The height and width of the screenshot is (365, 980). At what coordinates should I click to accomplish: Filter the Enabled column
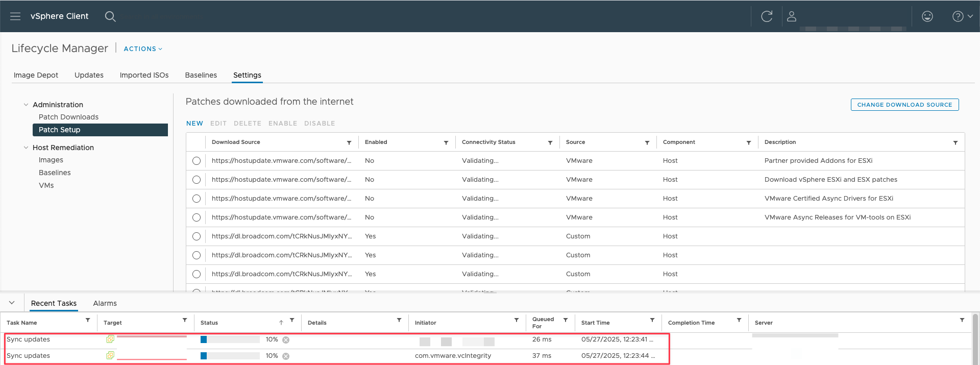[x=446, y=142]
